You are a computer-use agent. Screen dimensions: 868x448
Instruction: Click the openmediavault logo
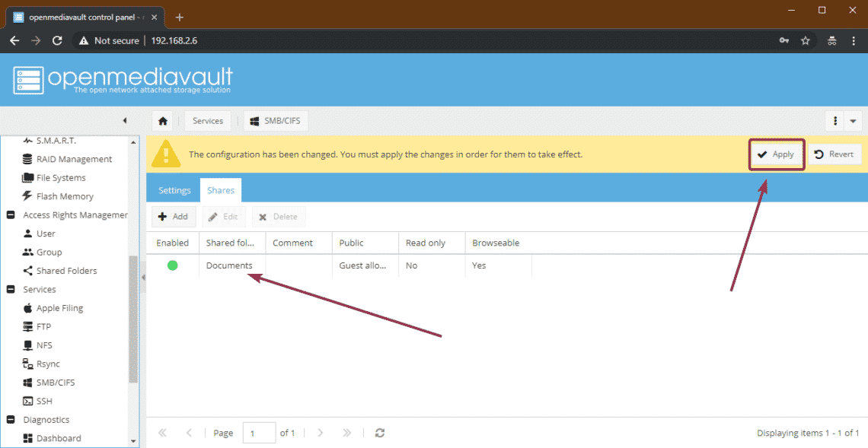pyautogui.click(x=123, y=81)
